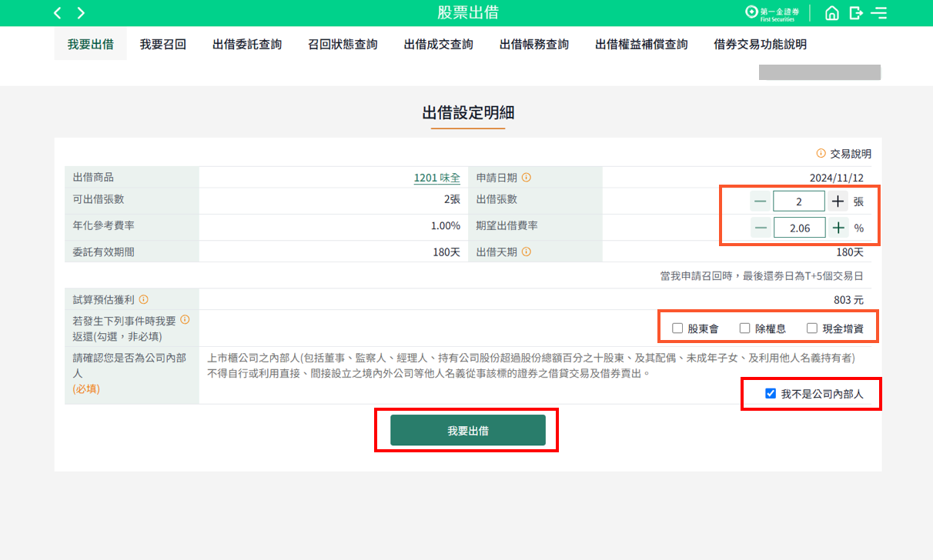Screen dimensions: 933x560
Task: Enable the 股東會 checkbox
Action: point(677,328)
